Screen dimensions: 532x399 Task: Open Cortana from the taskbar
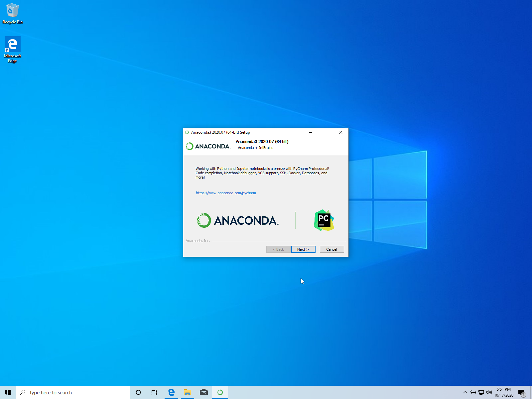(138, 392)
